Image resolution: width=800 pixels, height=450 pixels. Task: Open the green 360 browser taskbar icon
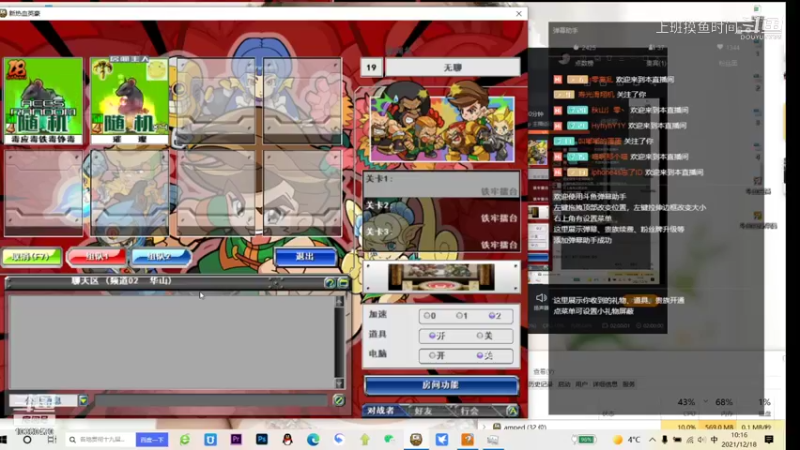click(185, 439)
